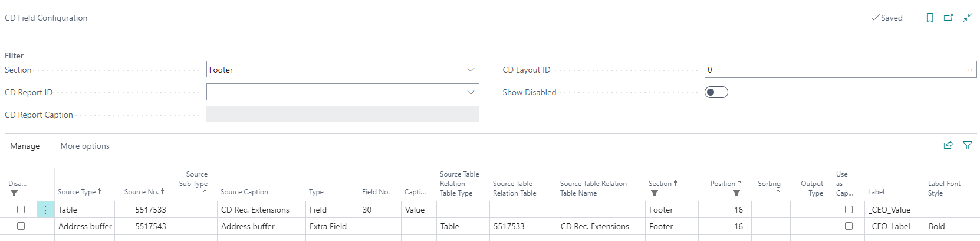
Task: Sort by Source Type column header
Action: [80, 192]
